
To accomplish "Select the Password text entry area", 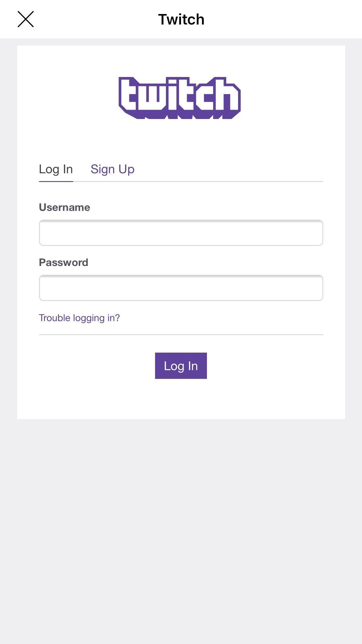I will [x=181, y=288].
